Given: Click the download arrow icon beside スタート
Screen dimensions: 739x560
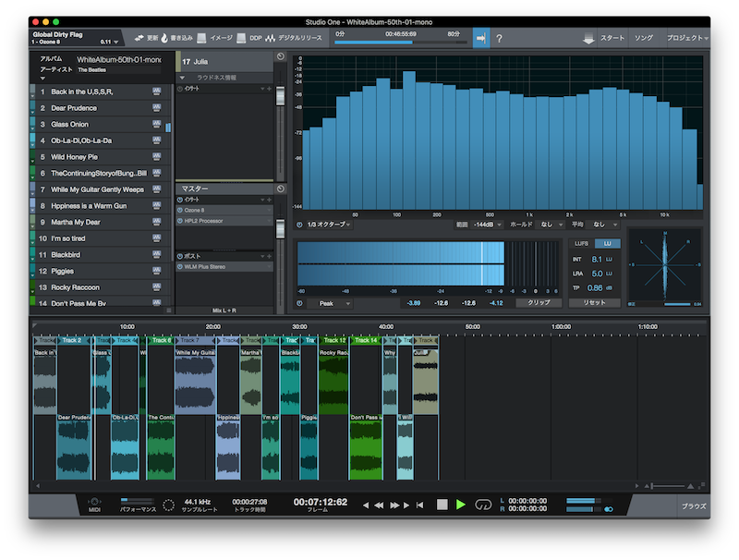Looking at the screenshot, I should click(x=588, y=39).
